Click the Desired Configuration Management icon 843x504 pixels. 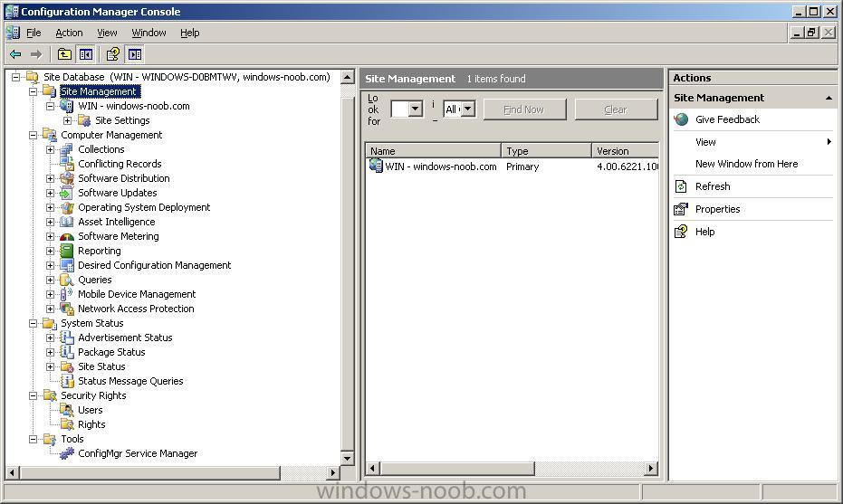pyautogui.click(x=67, y=265)
